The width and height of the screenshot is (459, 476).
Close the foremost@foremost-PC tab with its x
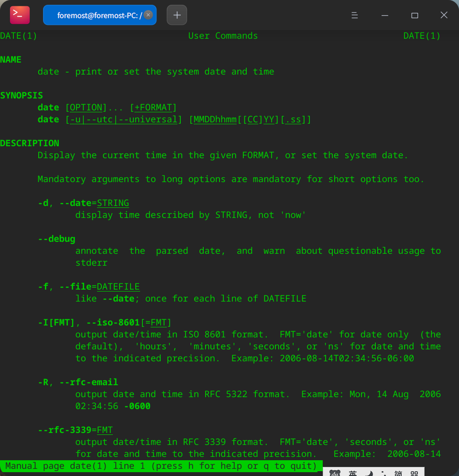click(148, 15)
